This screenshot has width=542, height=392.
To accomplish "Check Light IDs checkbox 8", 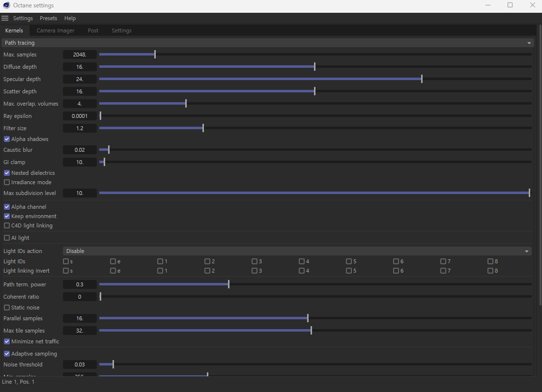I will pos(490,261).
